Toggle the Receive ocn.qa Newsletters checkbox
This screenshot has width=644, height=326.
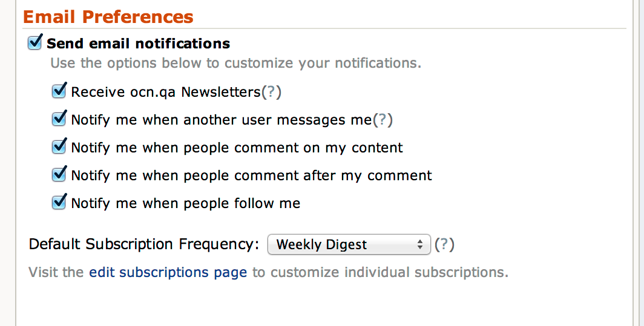tap(59, 91)
